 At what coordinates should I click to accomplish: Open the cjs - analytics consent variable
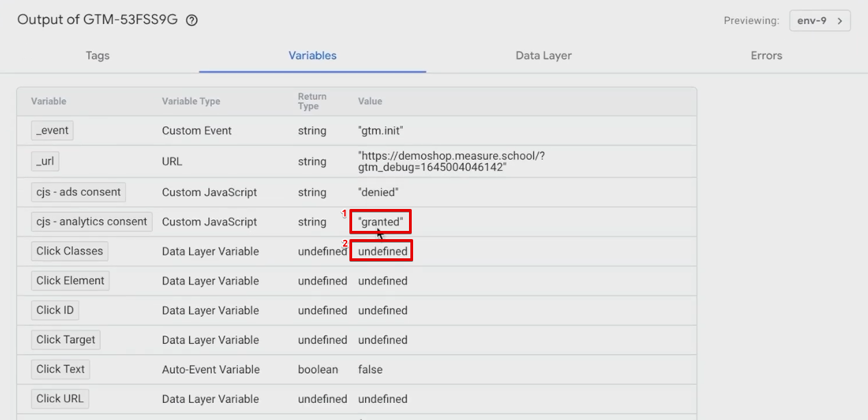[92, 222]
